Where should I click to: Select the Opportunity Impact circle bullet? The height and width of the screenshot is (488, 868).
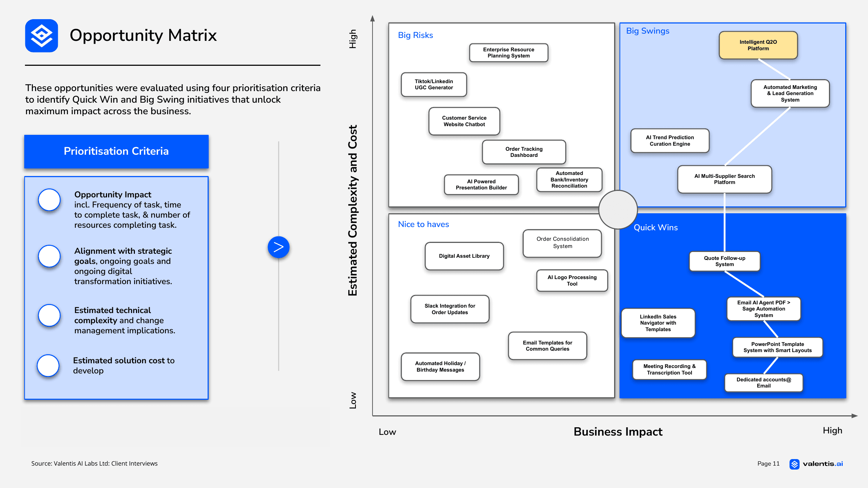pos(49,200)
